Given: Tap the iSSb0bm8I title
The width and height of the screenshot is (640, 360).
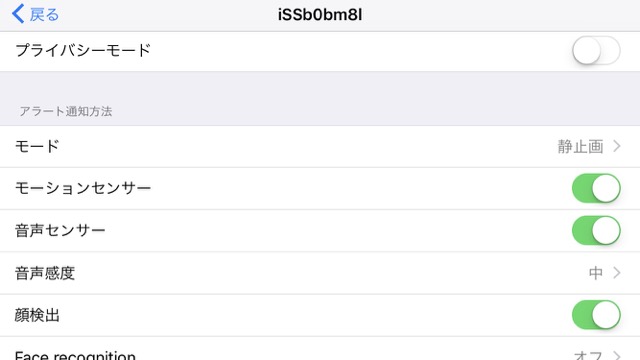Looking at the screenshot, I should click(320, 15).
